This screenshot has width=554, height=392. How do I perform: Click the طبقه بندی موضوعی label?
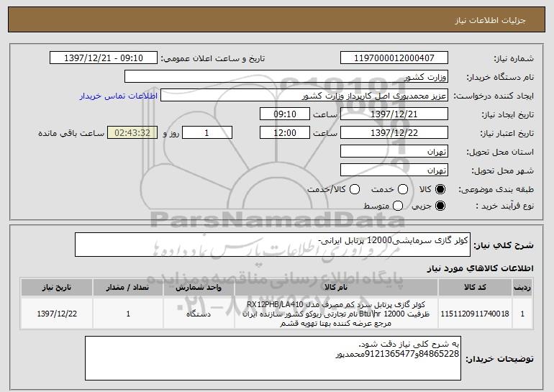click(496, 190)
